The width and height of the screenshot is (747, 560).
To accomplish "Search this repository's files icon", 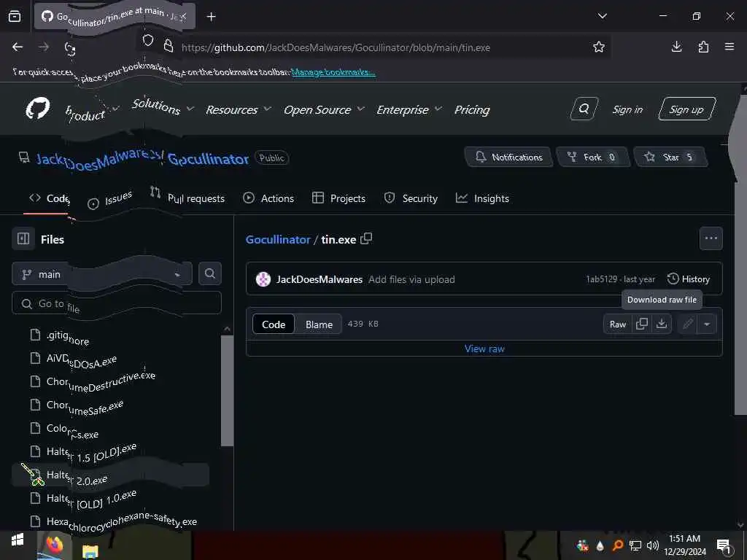I will pos(209,273).
